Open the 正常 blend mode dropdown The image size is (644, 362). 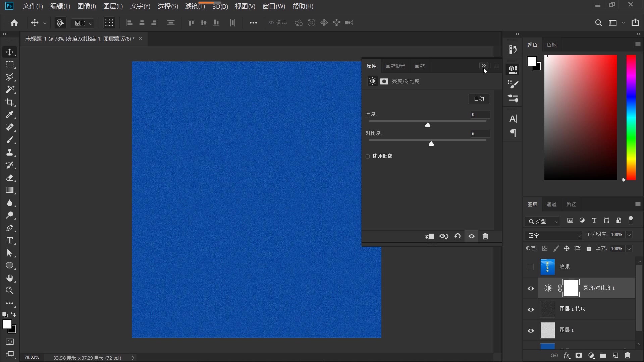pos(553,236)
